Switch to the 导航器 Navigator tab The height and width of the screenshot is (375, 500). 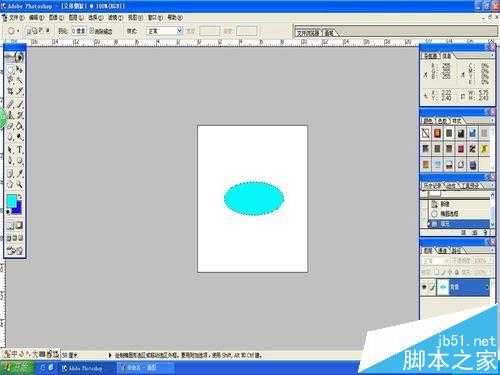tap(430, 56)
